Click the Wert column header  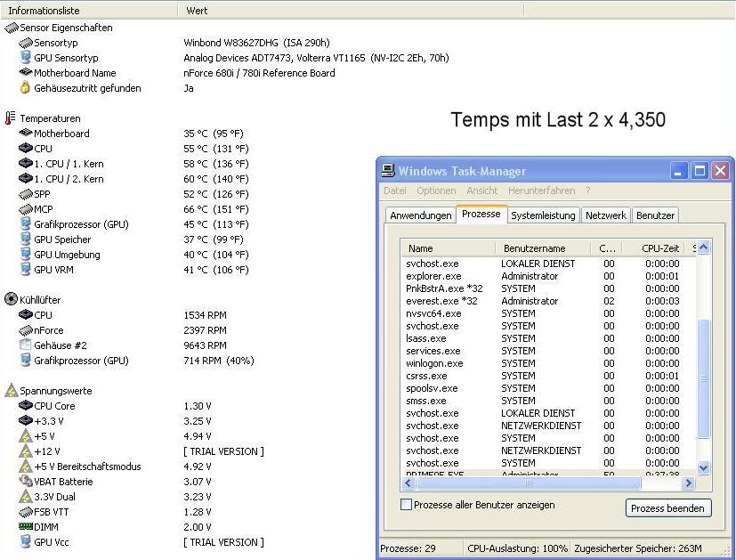pos(351,11)
